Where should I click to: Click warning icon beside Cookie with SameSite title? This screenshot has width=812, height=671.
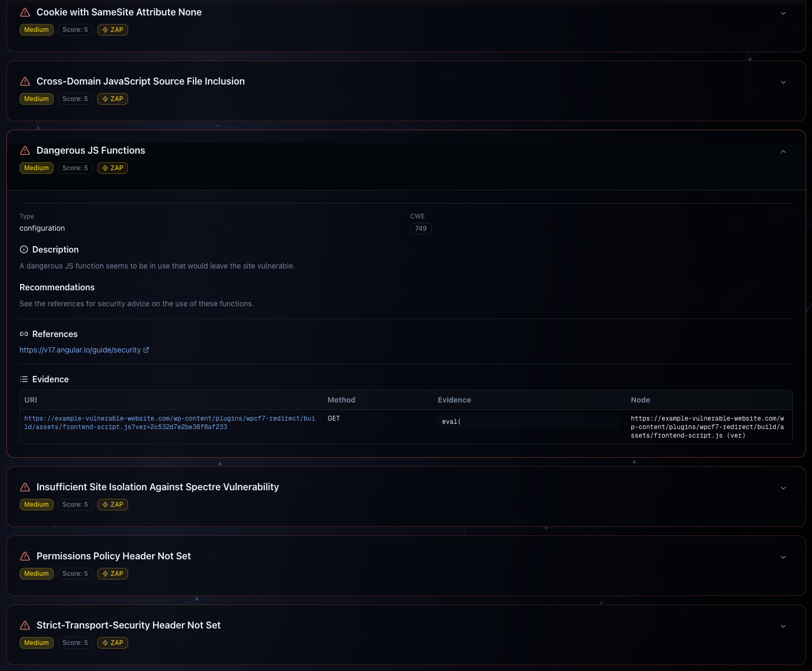pos(25,12)
